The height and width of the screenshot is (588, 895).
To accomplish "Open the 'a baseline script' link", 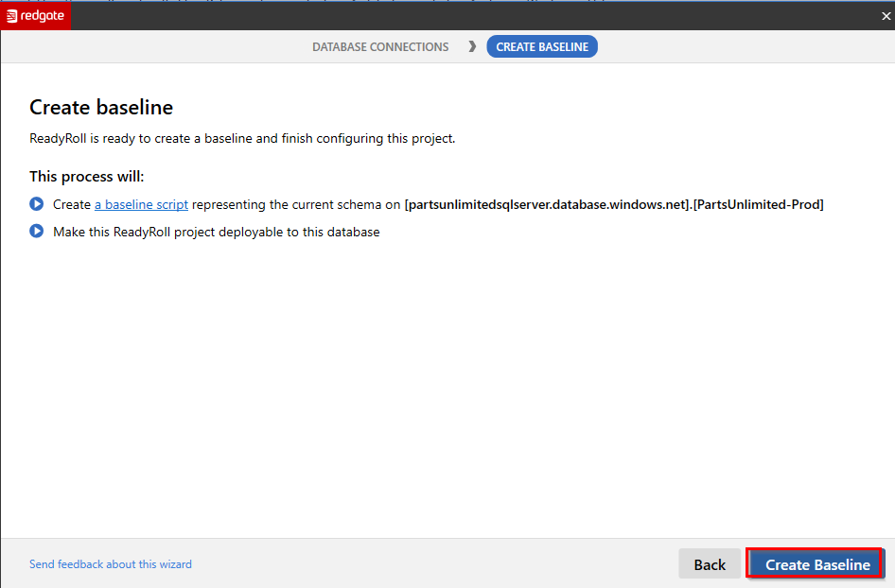I will [141, 205].
